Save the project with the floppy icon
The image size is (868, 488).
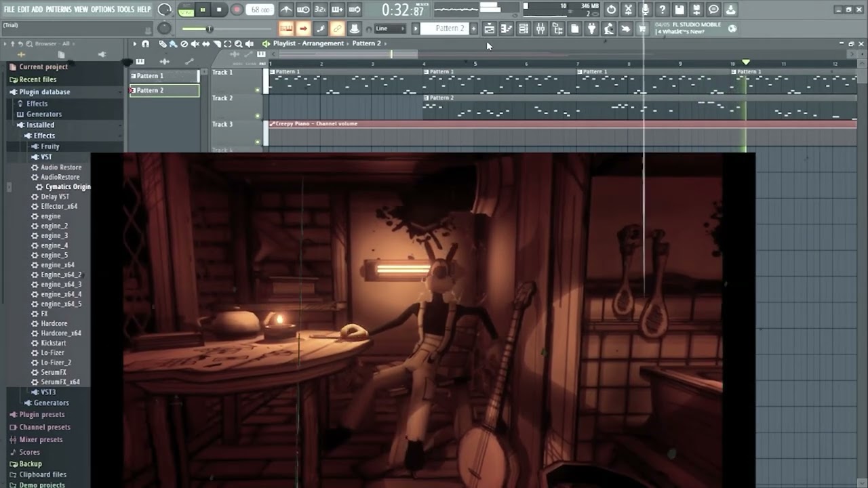[x=679, y=9]
